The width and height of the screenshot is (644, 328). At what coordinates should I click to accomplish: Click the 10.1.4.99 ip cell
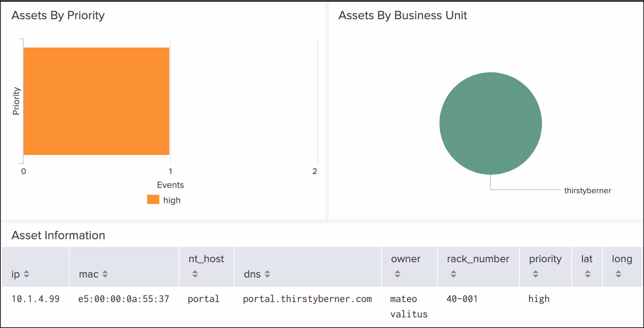[x=36, y=299]
